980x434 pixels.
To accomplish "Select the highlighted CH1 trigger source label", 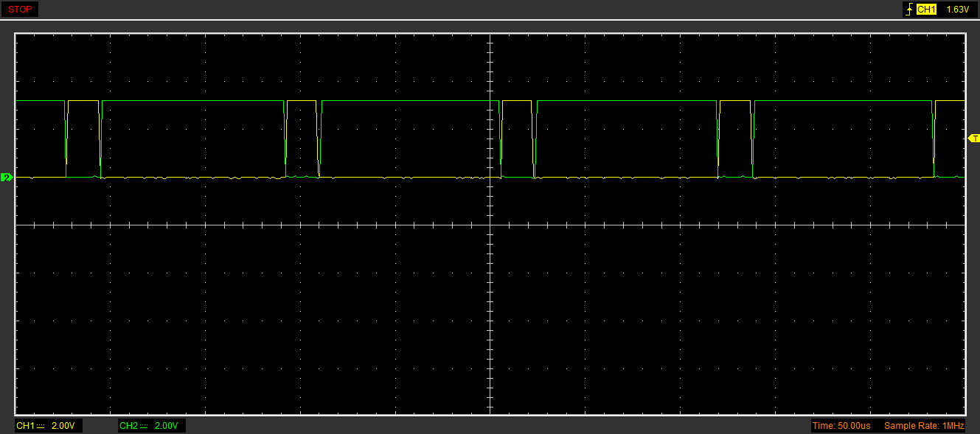I will [x=926, y=10].
